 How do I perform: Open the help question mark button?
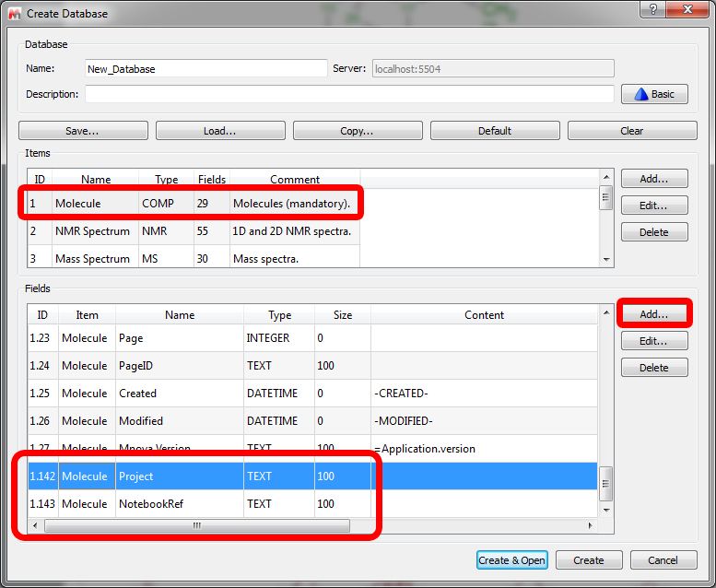tap(653, 9)
